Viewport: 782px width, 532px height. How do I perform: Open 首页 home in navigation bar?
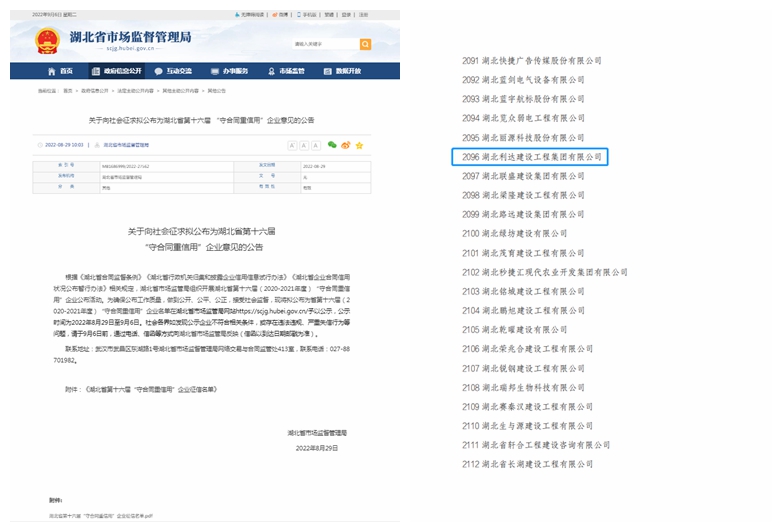pyautogui.click(x=60, y=71)
